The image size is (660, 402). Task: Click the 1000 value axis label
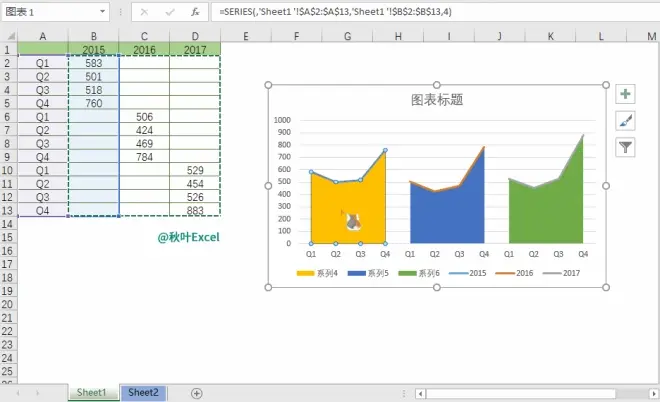pos(282,120)
